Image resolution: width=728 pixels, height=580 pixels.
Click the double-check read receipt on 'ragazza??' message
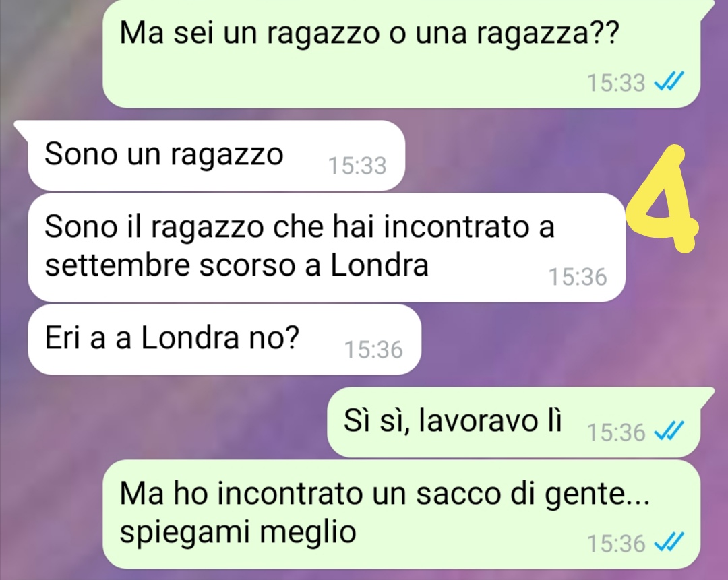(x=669, y=83)
